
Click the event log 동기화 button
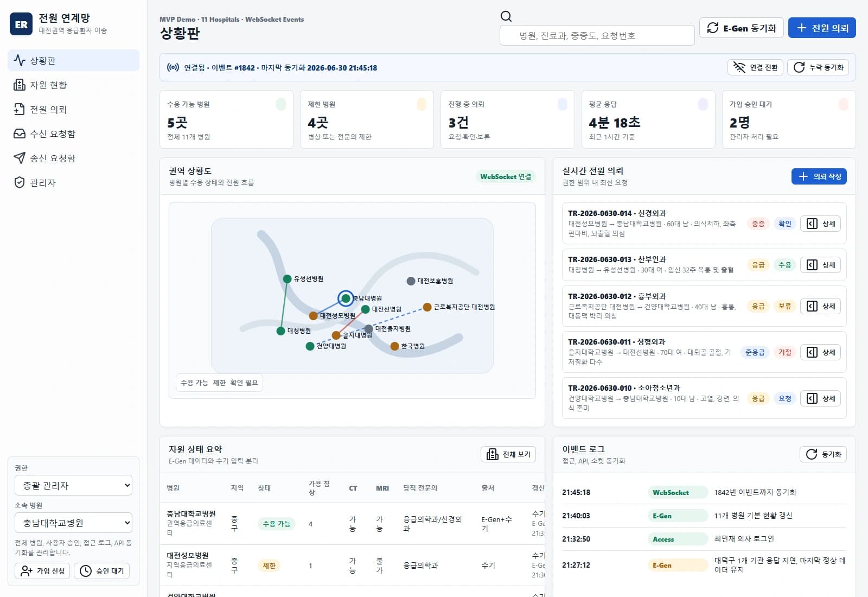823,454
